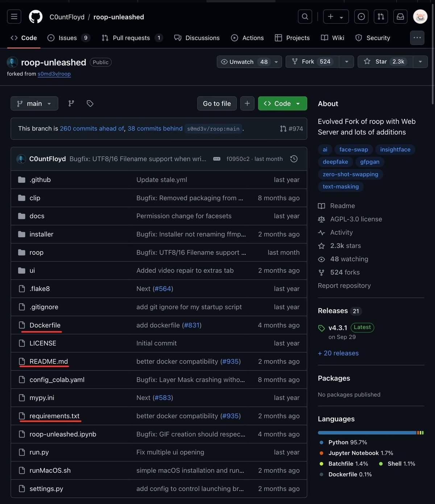The width and height of the screenshot is (435, 504).
Task: Open the issues circle icon in header
Action: tap(361, 17)
